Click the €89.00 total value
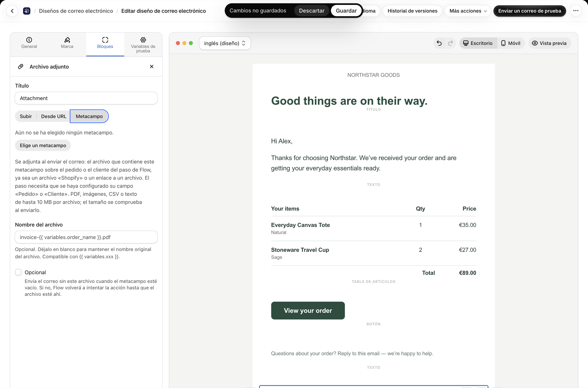Screen dimensions: 588x388 467,273
